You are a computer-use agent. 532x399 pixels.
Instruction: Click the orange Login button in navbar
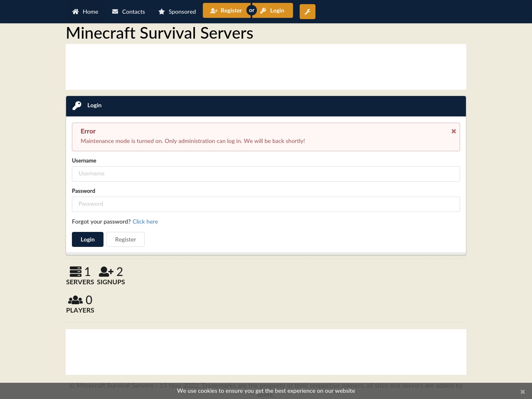coord(273,10)
